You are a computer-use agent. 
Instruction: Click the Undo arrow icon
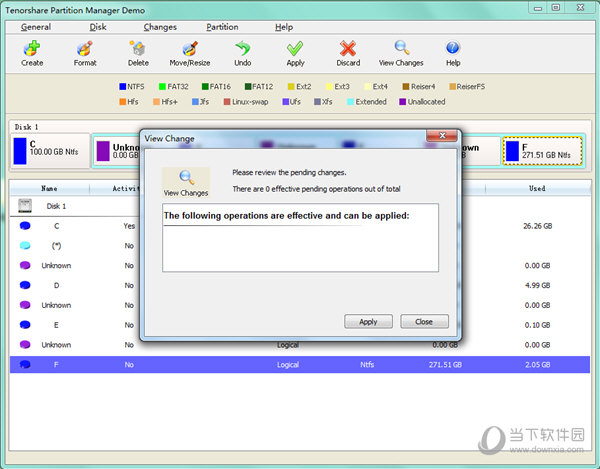pos(243,49)
